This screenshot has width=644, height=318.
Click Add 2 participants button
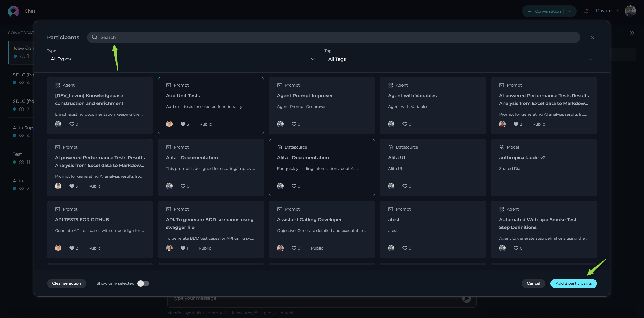573,283
